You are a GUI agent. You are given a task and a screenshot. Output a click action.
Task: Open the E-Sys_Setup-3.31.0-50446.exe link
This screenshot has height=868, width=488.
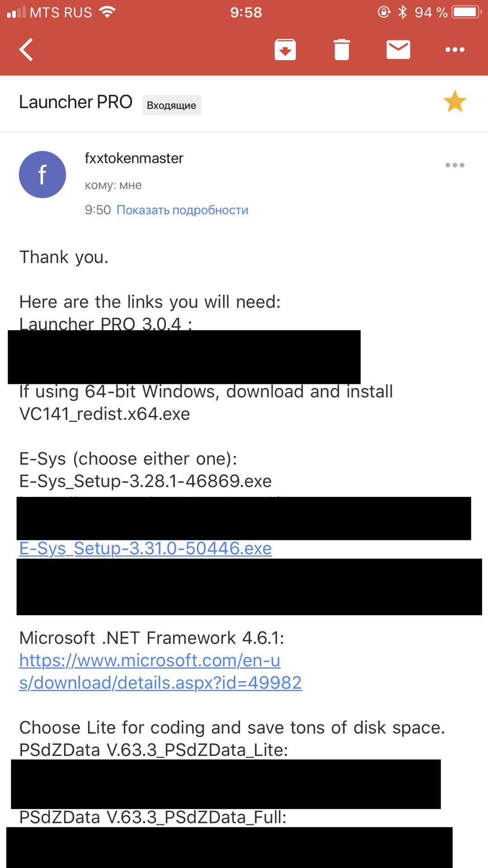pos(145,548)
